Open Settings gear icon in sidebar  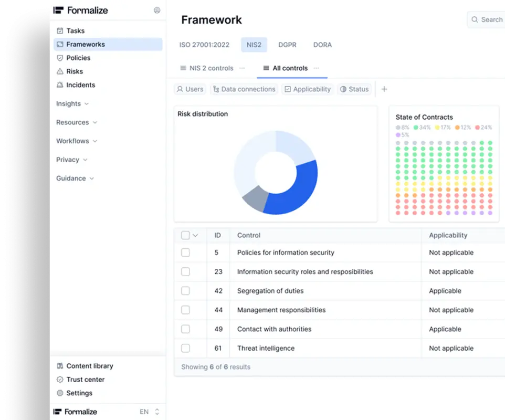point(60,393)
